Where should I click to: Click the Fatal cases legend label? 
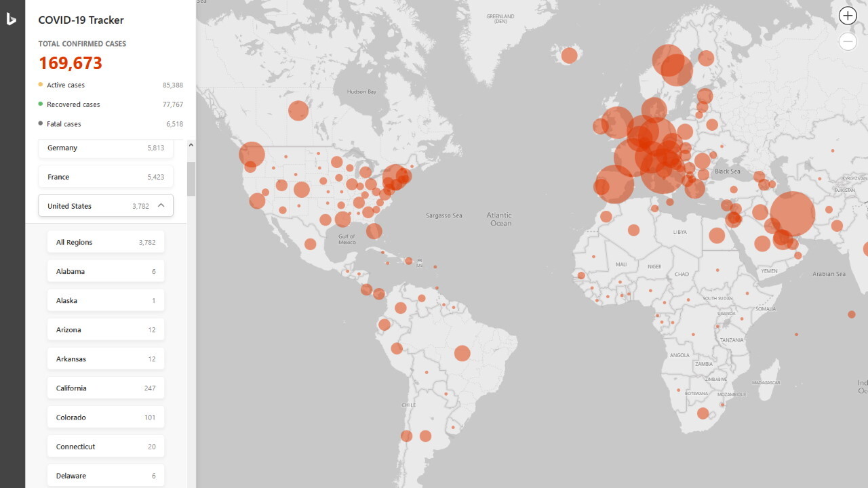click(x=63, y=123)
